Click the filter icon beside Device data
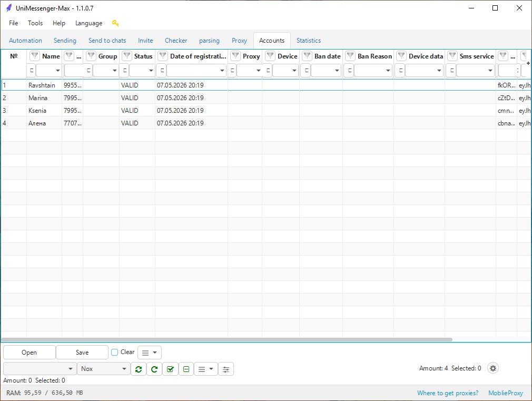Image resolution: width=532 pixels, height=401 pixels. pos(401,56)
